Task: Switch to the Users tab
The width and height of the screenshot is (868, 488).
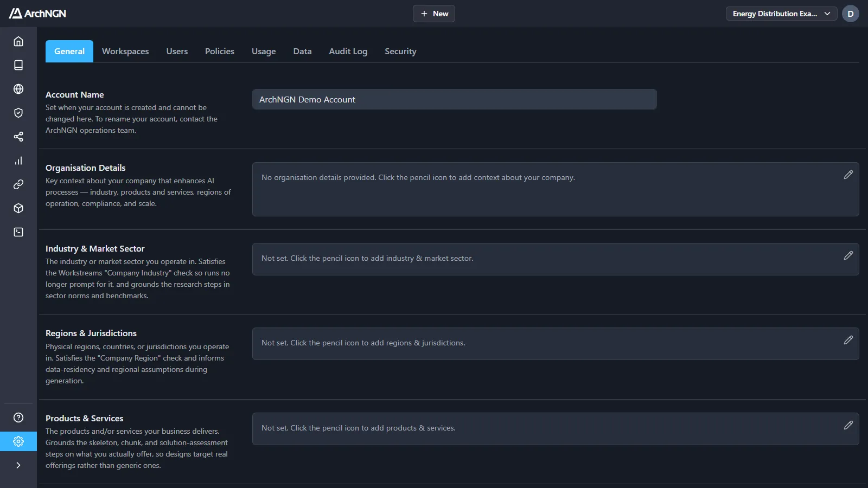Action: pyautogui.click(x=177, y=52)
